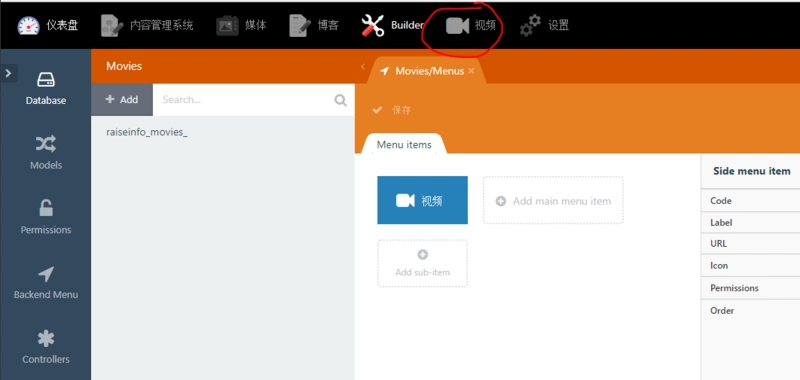Collapse the tab list left arrow
Screen dimensions: 800x380
tap(363, 66)
